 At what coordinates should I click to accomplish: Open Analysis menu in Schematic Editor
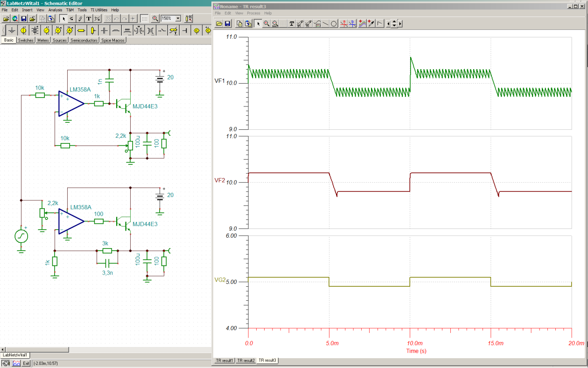(x=55, y=10)
